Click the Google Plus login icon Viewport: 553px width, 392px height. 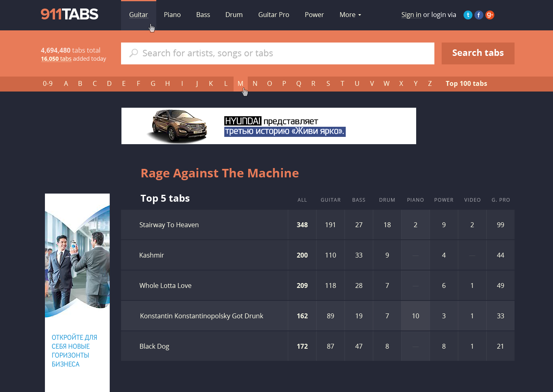click(x=489, y=15)
